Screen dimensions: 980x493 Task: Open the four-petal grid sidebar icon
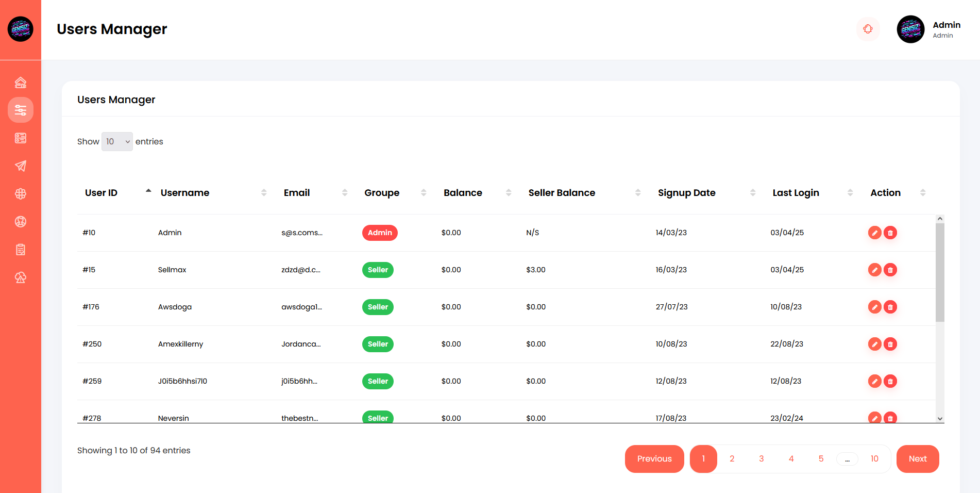click(x=21, y=194)
